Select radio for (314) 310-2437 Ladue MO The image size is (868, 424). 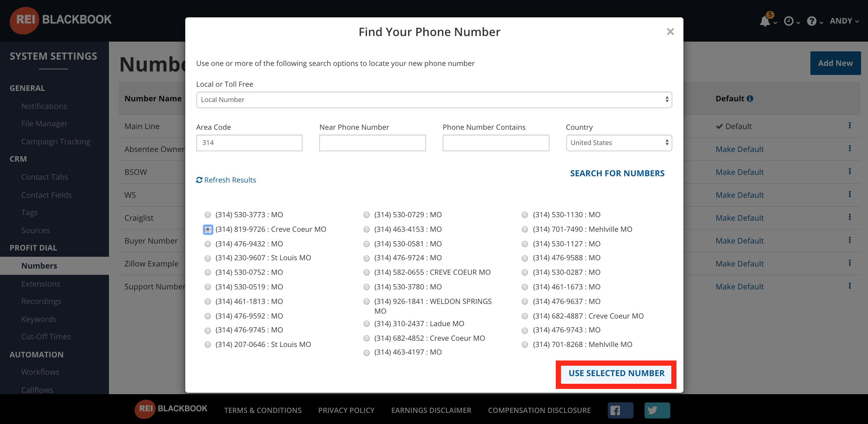point(366,324)
